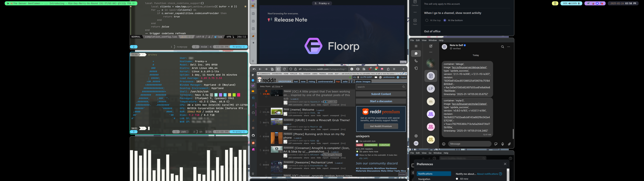The width and height of the screenshot is (644, 181).
Task: Open Signal settings gear
Action: [x=416, y=136]
